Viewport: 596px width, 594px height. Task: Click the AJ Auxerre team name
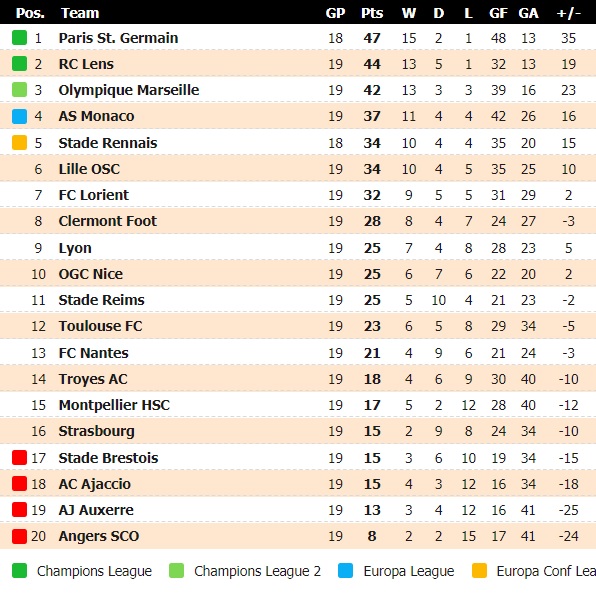96,510
